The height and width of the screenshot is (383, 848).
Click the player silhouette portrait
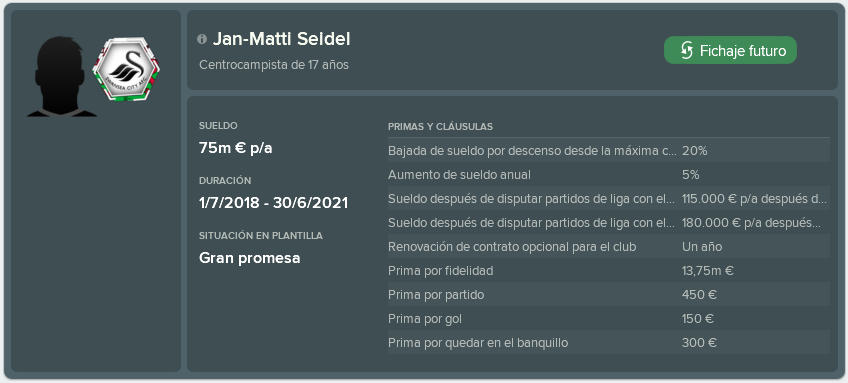(61, 76)
